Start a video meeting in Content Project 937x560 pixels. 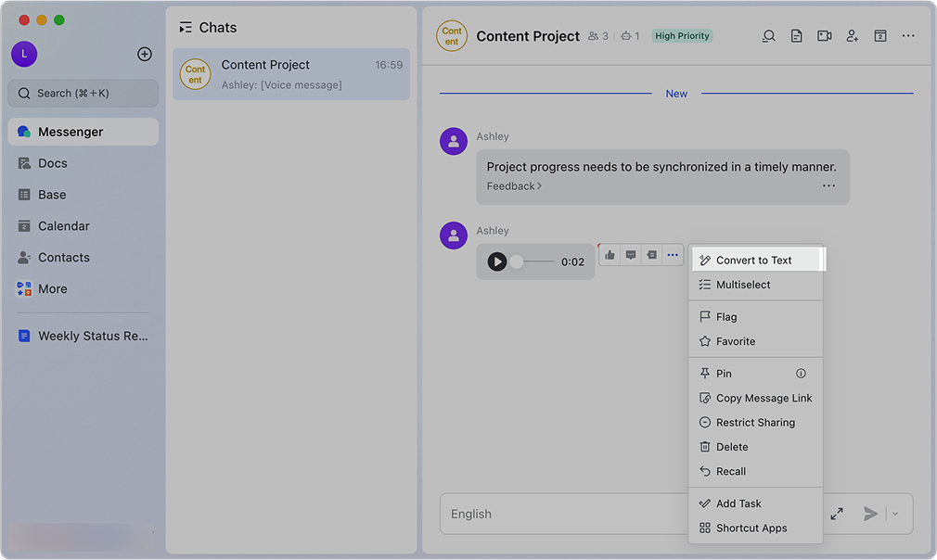824,36
